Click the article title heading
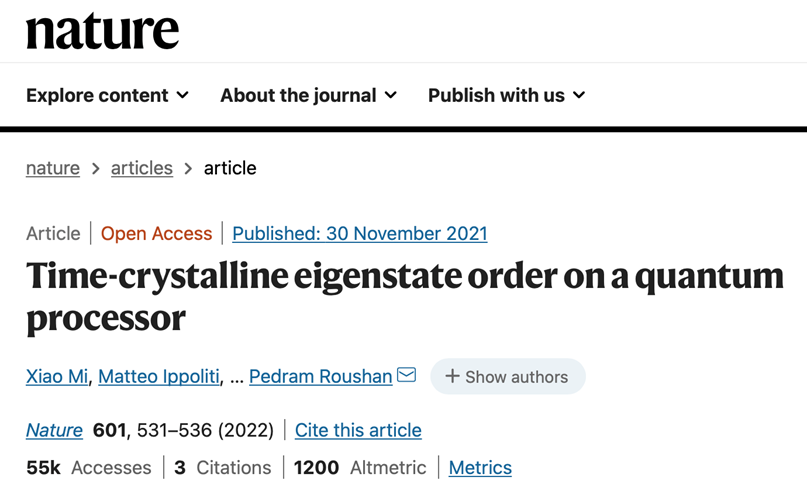This screenshot has width=807, height=494. pyautogui.click(x=405, y=297)
